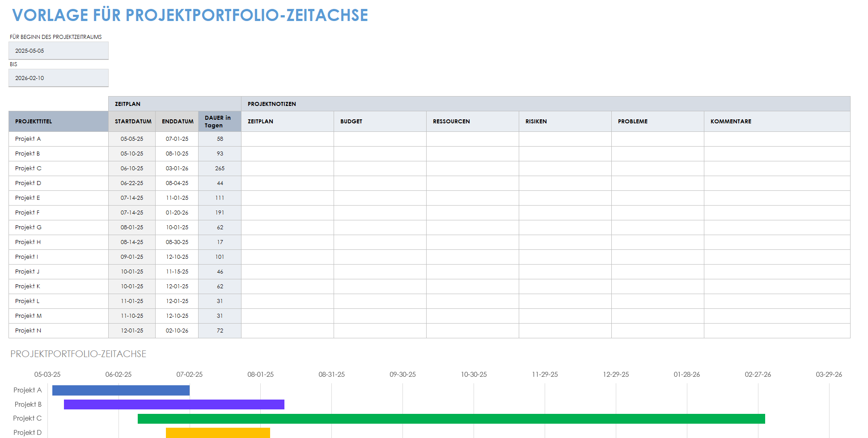Viewport: 868px width, 438px height.
Task: Select Projekt L start date 11-01-25
Action: [132, 301]
